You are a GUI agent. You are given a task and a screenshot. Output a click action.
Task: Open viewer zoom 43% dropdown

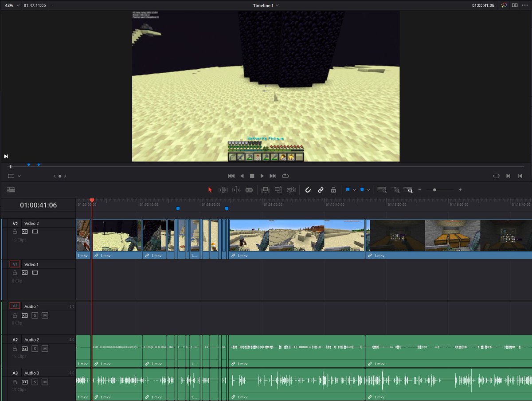[12, 5]
